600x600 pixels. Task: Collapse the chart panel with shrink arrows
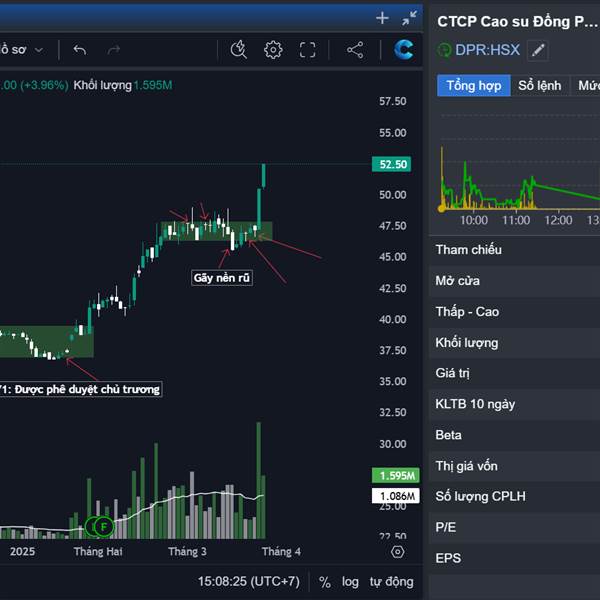click(x=409, y=18)
